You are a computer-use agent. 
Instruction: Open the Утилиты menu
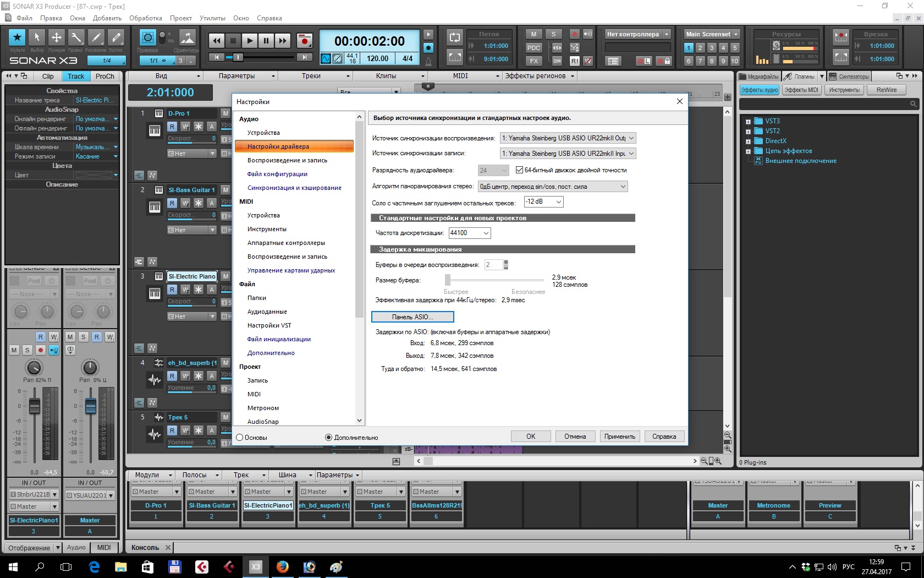click(x=212, y=18)
